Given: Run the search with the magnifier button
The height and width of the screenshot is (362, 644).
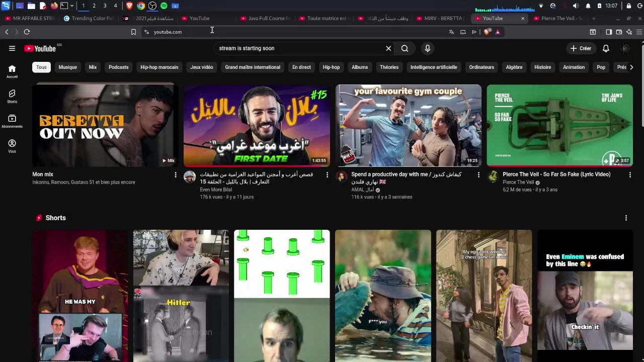Looking at the screenshot, I should point(405,48).
